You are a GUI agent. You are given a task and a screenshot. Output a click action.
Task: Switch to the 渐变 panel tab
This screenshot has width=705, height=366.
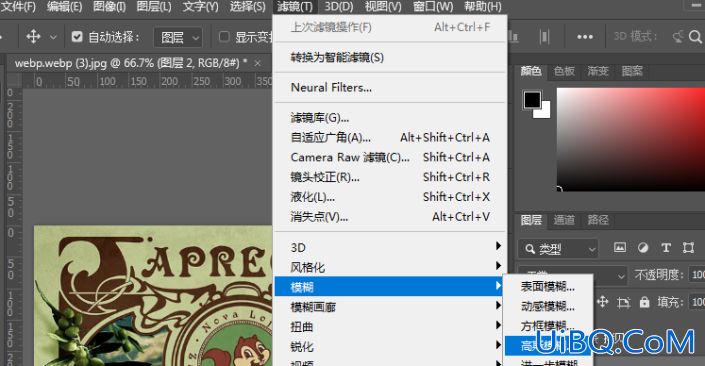[x=598, y=71]
